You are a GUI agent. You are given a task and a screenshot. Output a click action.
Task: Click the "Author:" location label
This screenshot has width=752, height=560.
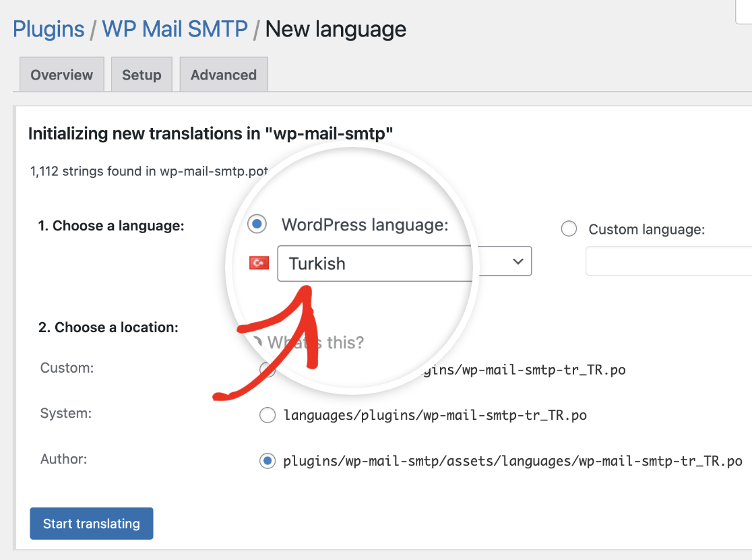(x=64, y=459)
